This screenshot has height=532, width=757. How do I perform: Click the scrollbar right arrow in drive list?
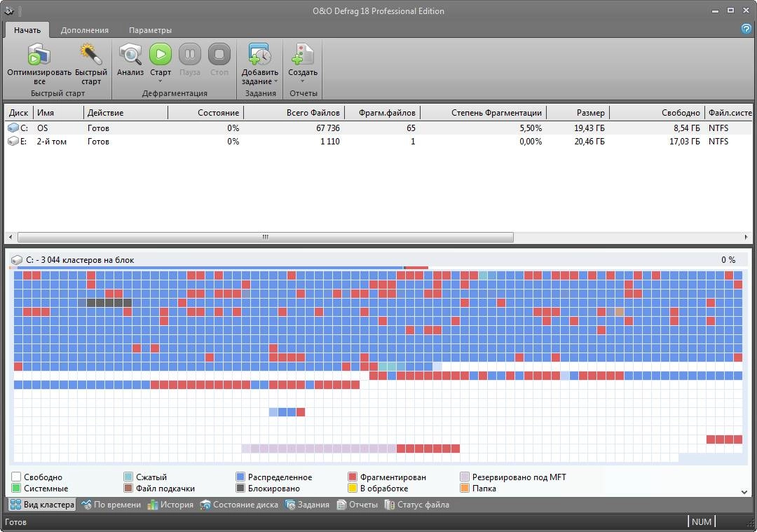[746, 237]
